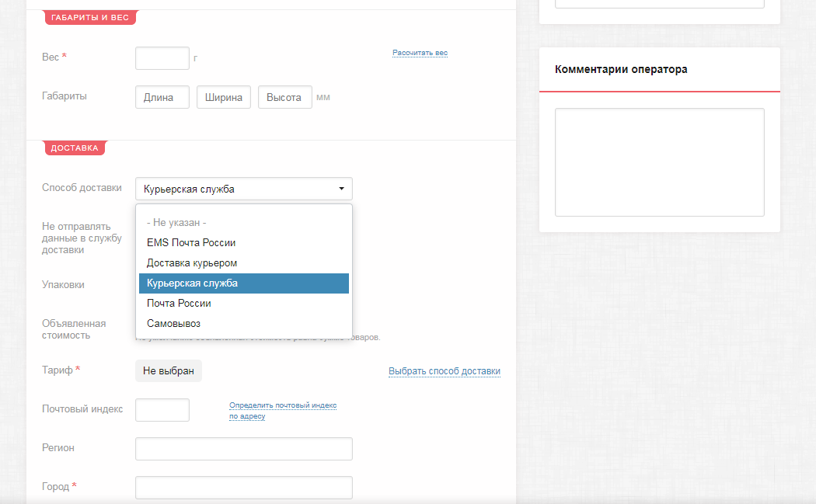This screenshot has height=504, width=816.
Task: Select Доставка курьером from the list
Action: click(243, 263)
